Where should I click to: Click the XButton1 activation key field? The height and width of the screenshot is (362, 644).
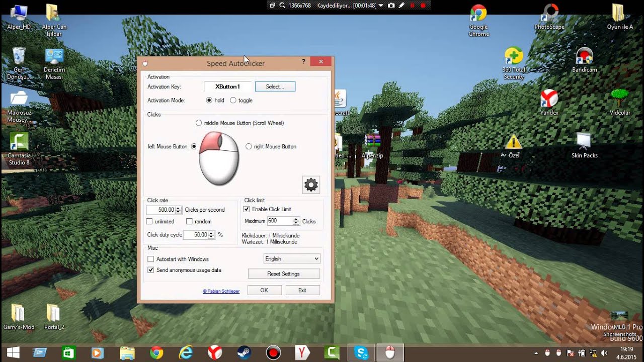pos(228,86)
